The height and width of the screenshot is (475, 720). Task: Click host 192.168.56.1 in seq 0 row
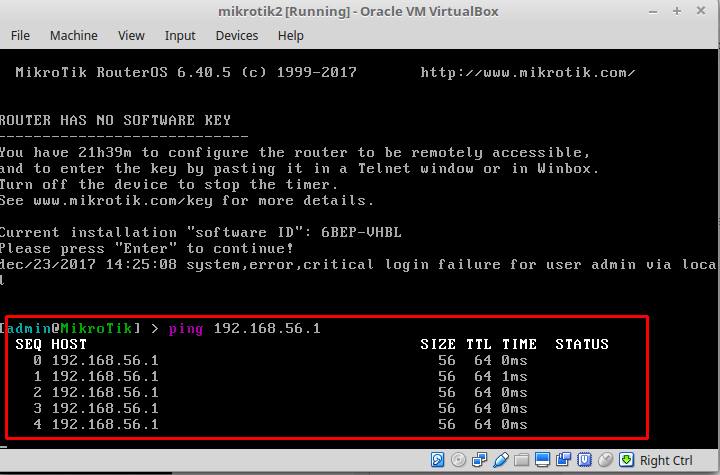coord(105,361)
